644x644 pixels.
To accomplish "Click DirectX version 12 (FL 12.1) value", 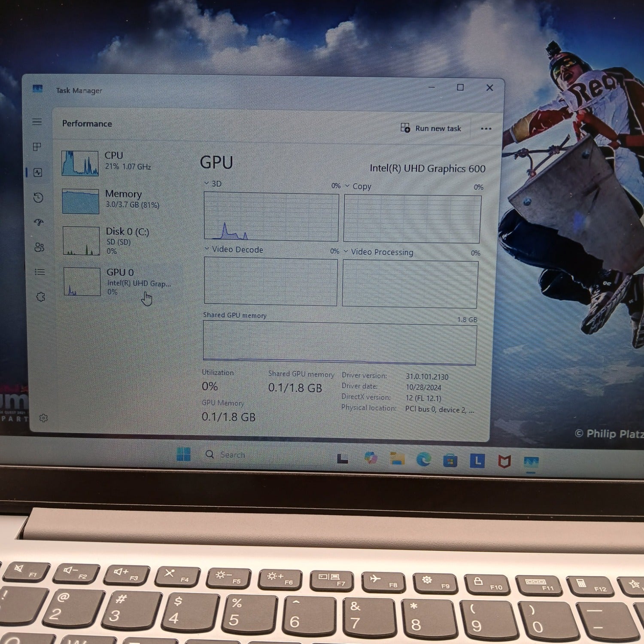I will pos(423,398).
